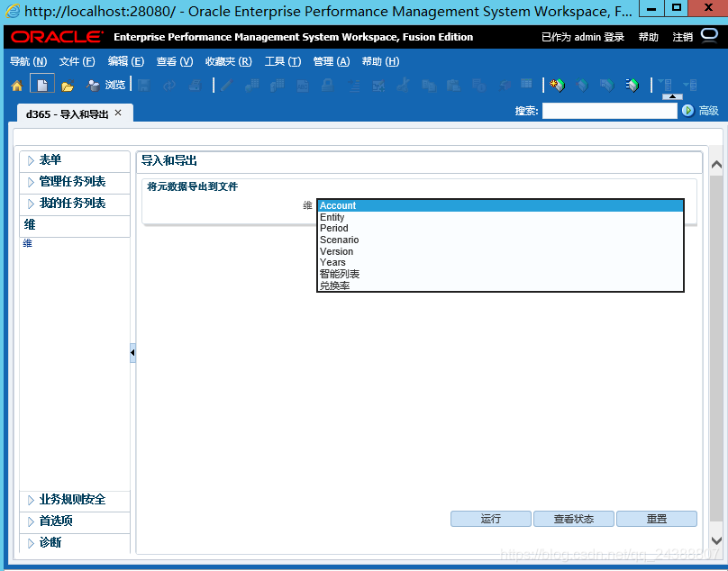Select Version in the dimension list
This screenshot has height=571, width=728.
pyautogui.click(x=501, y=251)
